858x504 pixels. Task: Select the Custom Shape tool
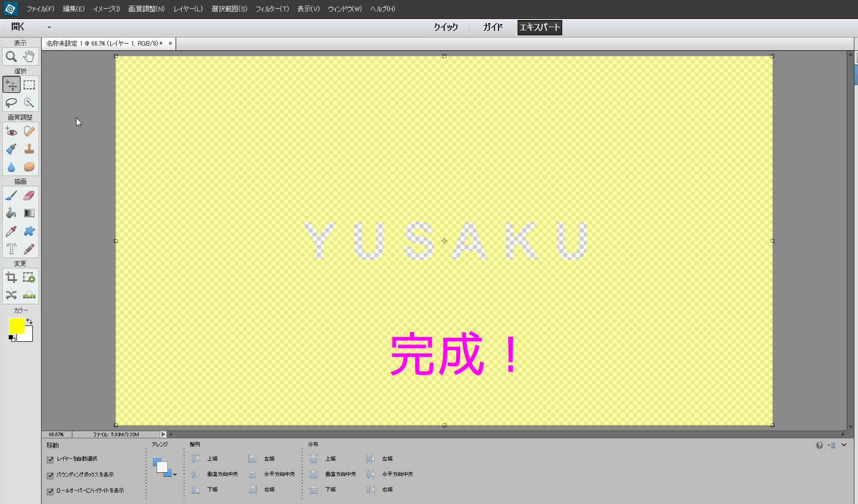pos(29,231)
